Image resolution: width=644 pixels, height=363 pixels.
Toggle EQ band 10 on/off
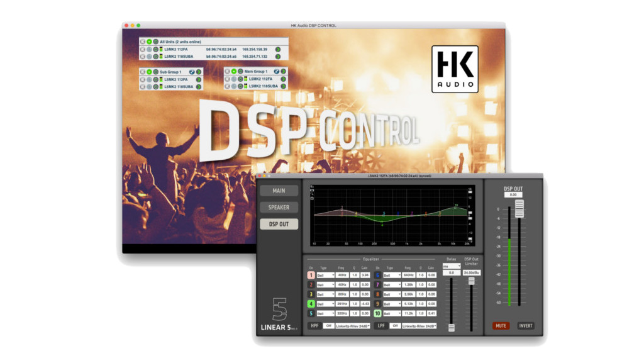click(x=377, y=313)
